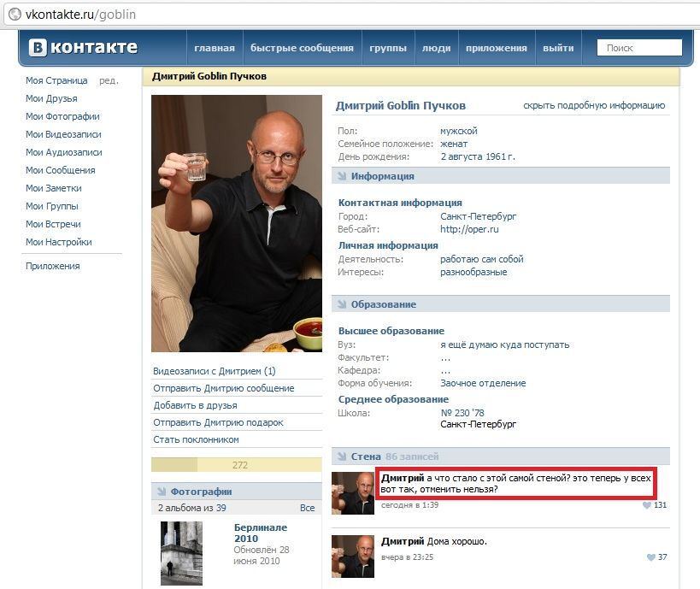Focus the Поиск search field
The width and height of the screenshot is (700, 589).
coord(639,48)
